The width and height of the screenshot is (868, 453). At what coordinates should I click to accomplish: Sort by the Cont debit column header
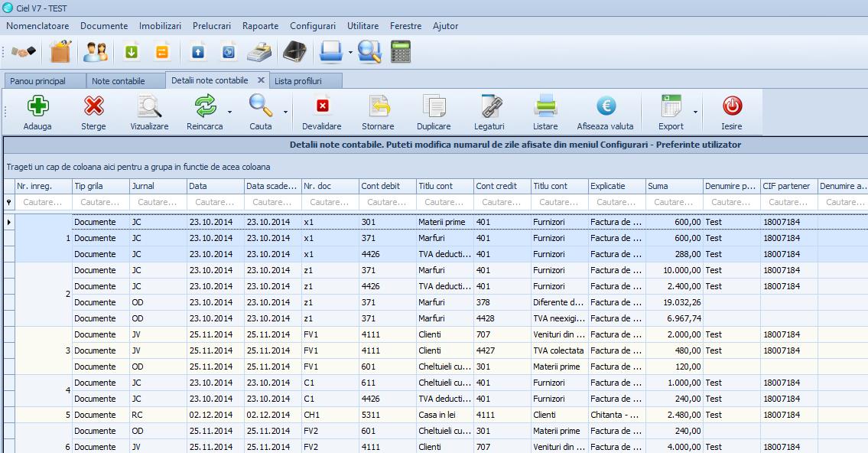[388, 186]
